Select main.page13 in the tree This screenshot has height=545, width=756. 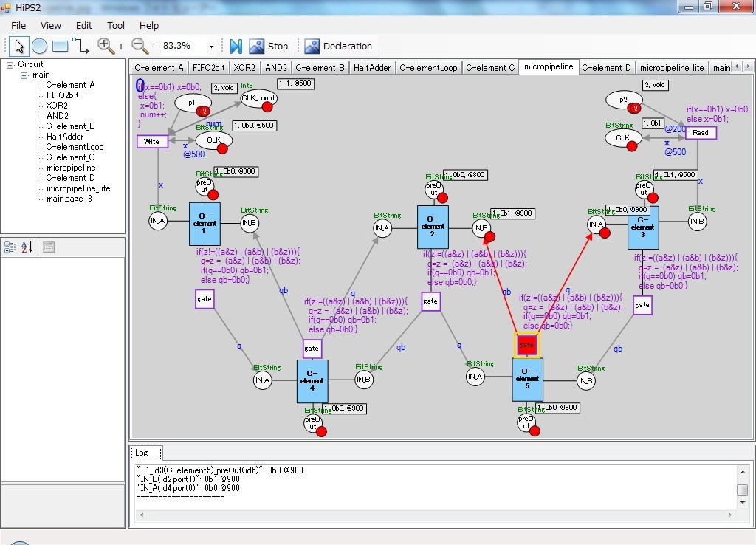coord(69,199)
